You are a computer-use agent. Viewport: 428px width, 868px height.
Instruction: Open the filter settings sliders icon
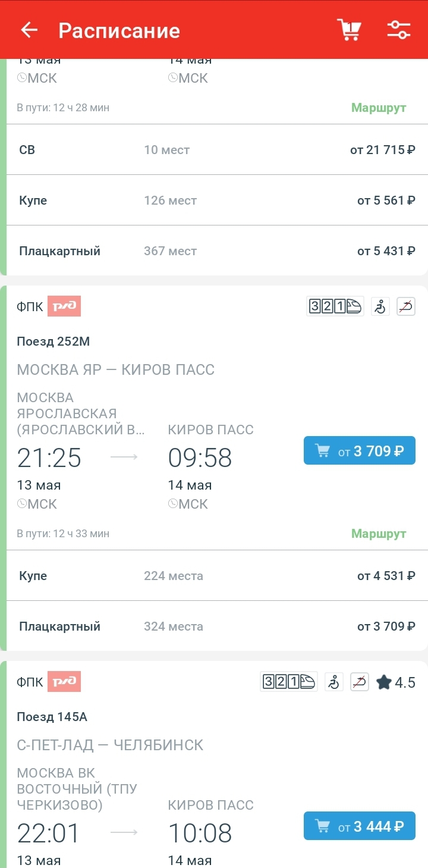[398, 30]
